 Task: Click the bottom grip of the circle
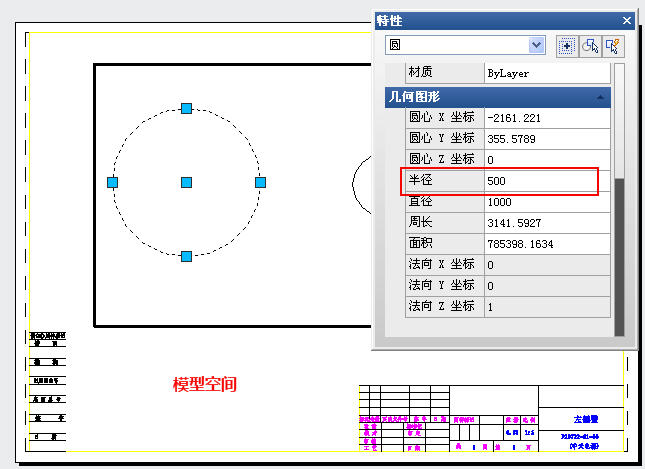(x=186, y=256)
